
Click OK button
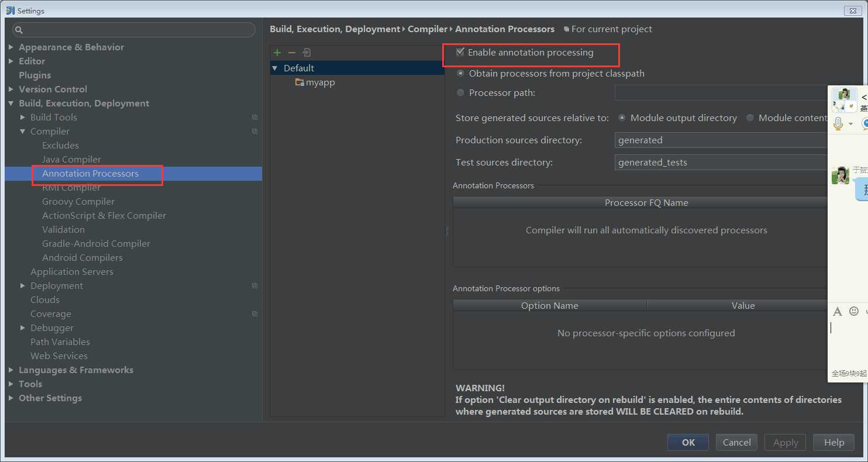pyautogui.click(x=688, y=442)
